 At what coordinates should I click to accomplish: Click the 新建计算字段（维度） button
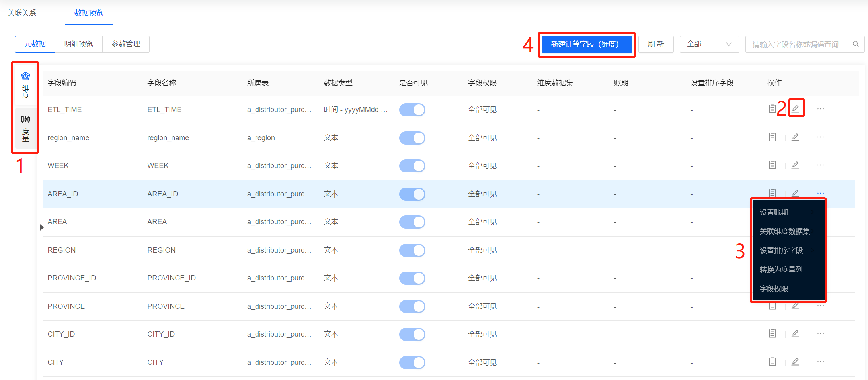[587, 44]
